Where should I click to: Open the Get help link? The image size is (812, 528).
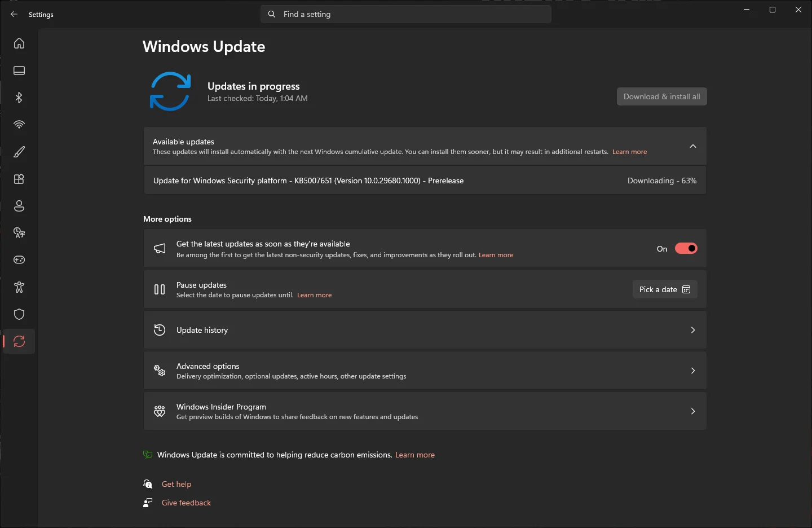[x=176, y=484]
